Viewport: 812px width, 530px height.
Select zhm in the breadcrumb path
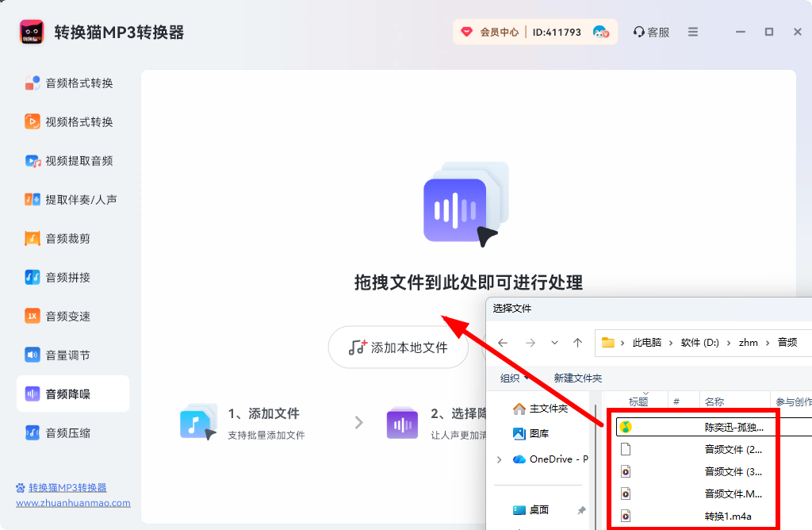[x=749, y=343]
